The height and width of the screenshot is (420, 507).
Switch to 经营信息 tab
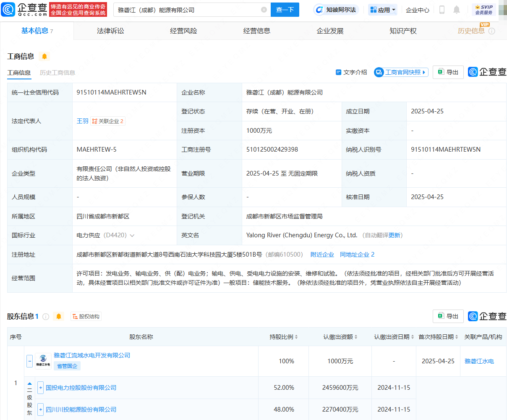coord(257,31)
